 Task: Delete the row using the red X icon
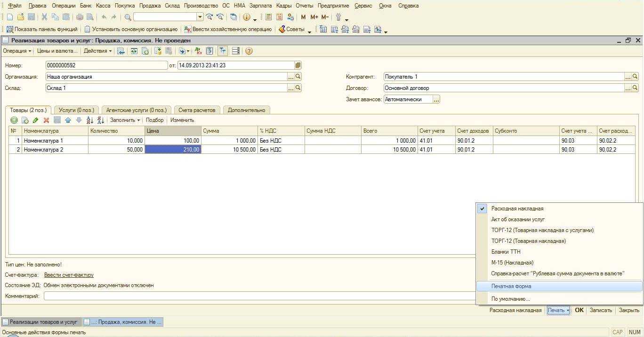[x=46, y=120]
